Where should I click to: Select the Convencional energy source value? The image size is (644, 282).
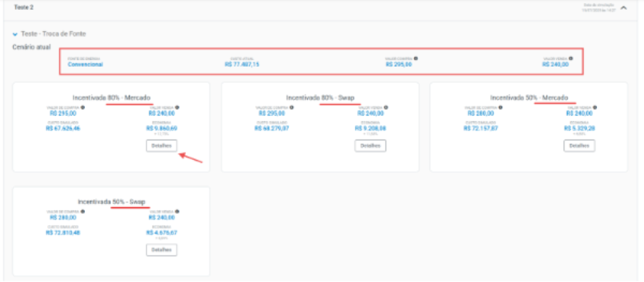point(86,64)
